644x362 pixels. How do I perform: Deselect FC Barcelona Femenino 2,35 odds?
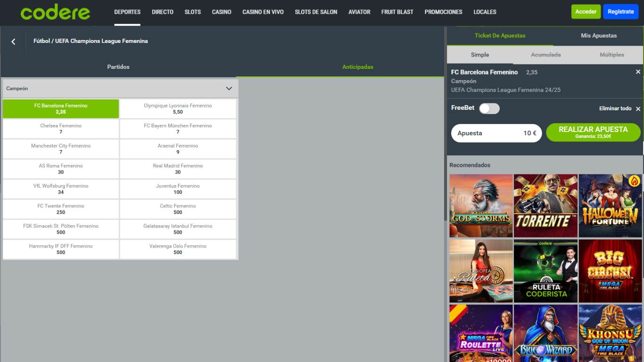point(61,109)
